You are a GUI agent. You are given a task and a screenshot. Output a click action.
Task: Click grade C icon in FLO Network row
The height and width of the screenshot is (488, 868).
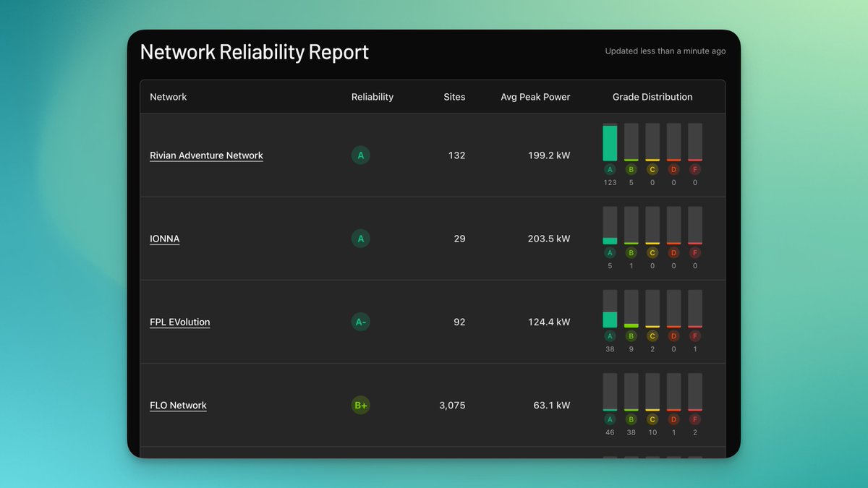pyautogui.click(x=652, y=419)
